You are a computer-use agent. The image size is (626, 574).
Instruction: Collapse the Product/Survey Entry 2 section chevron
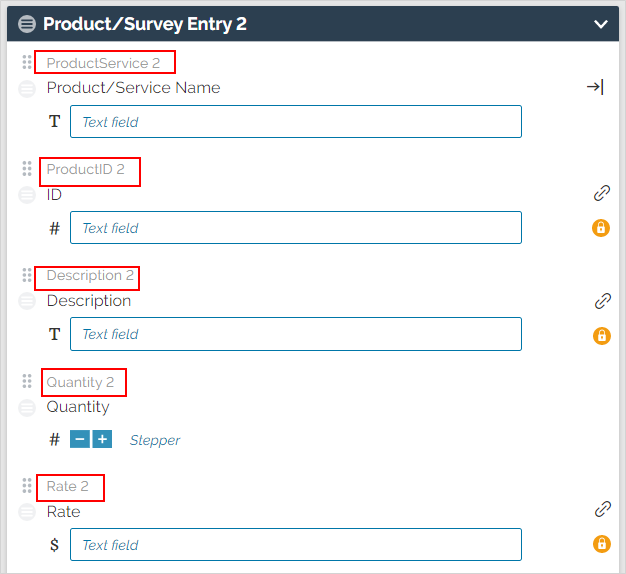pyautogui.click(x=600, y=24)
